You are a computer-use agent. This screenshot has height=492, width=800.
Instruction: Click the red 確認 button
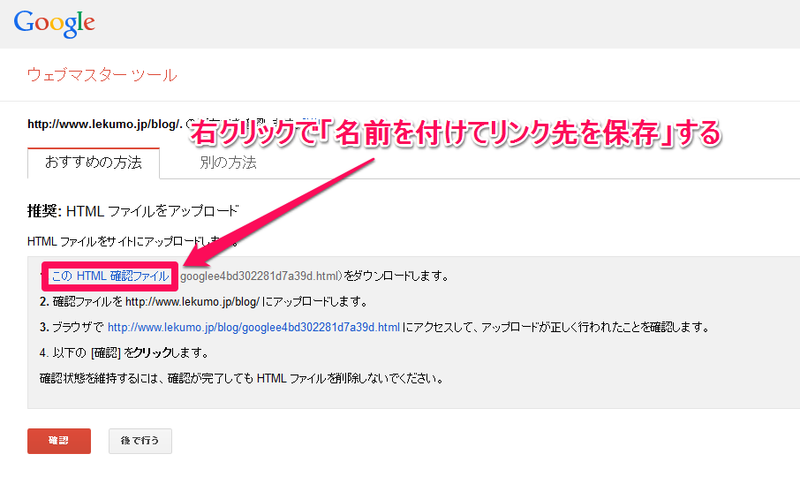pos(59,440)
